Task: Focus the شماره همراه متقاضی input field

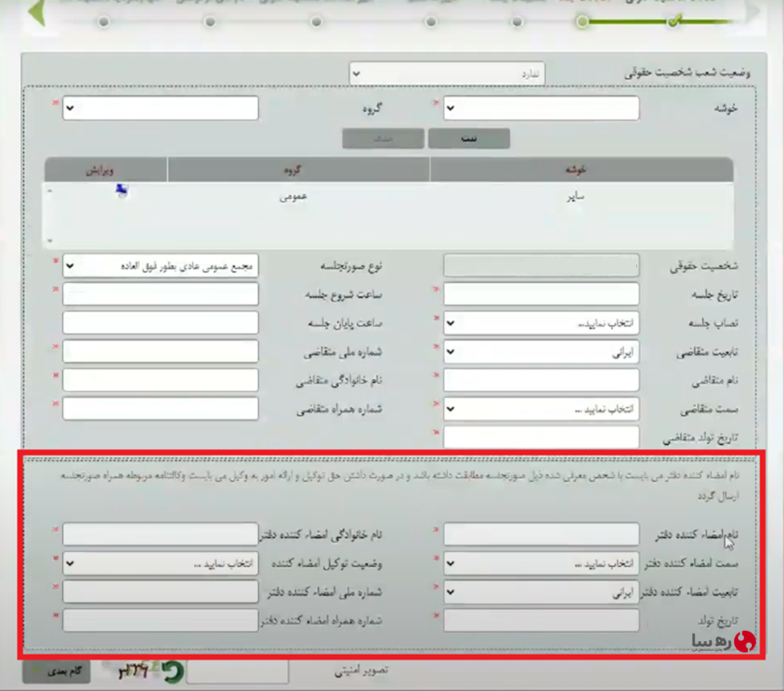Action: 161,409
